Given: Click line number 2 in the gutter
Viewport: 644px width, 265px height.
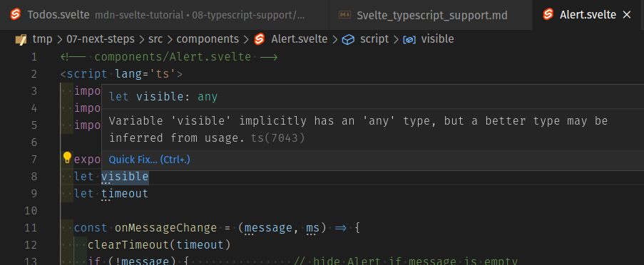Looking at the screenshot, I should tap(34, 74).
